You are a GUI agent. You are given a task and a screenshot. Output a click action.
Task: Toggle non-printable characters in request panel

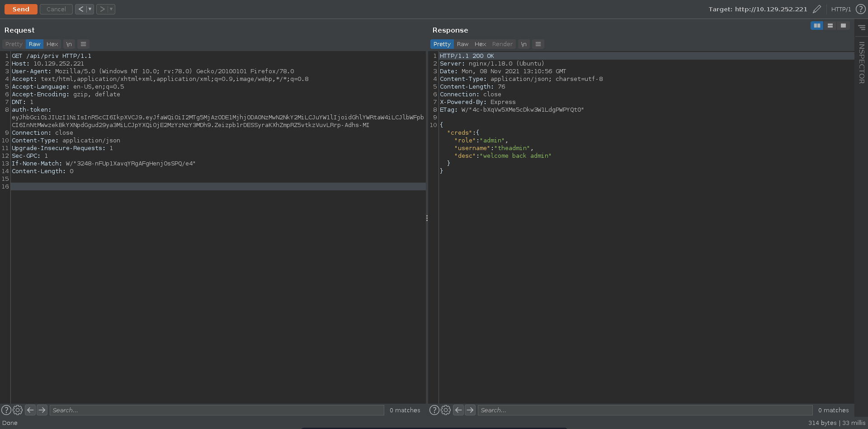[69, 44]
